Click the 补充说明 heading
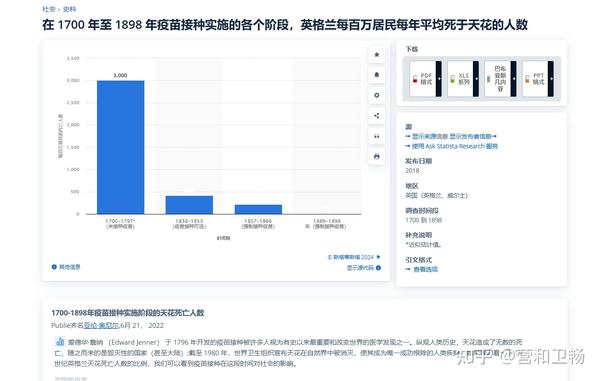Viewport: 600px width, 381px height. pos(419,235)
